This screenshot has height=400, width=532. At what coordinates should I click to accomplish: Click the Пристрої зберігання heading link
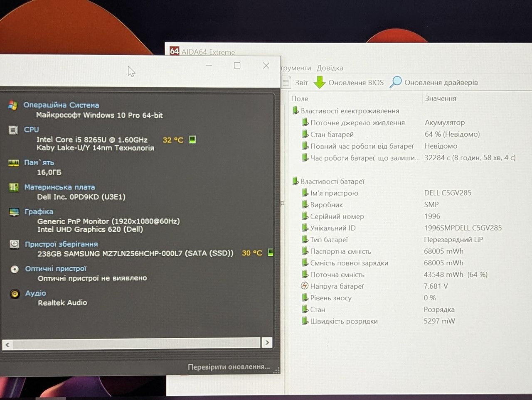[61, 244]
